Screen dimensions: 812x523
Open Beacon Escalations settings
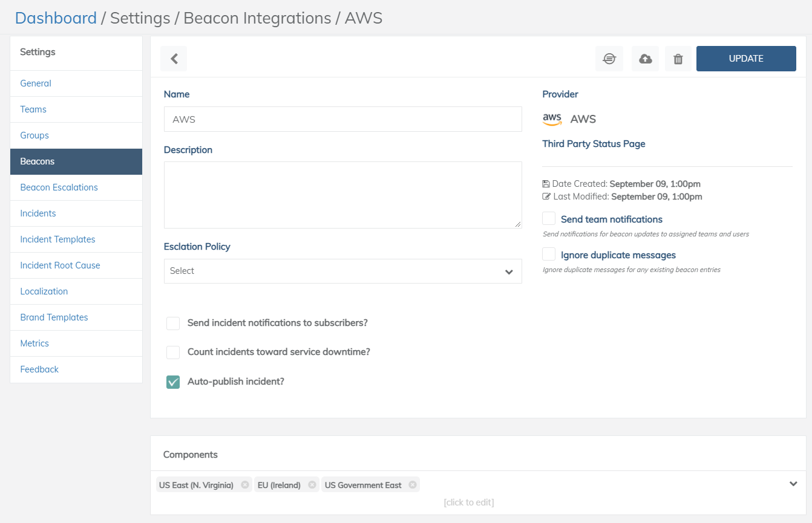pos(59,187)
